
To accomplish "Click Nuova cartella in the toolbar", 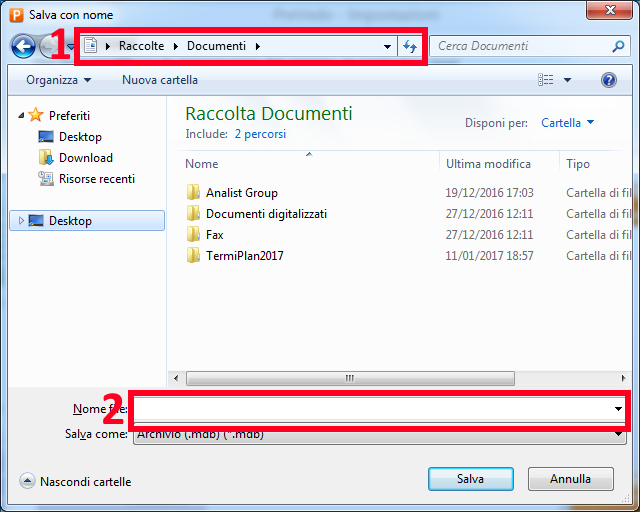I will (160, 80).
